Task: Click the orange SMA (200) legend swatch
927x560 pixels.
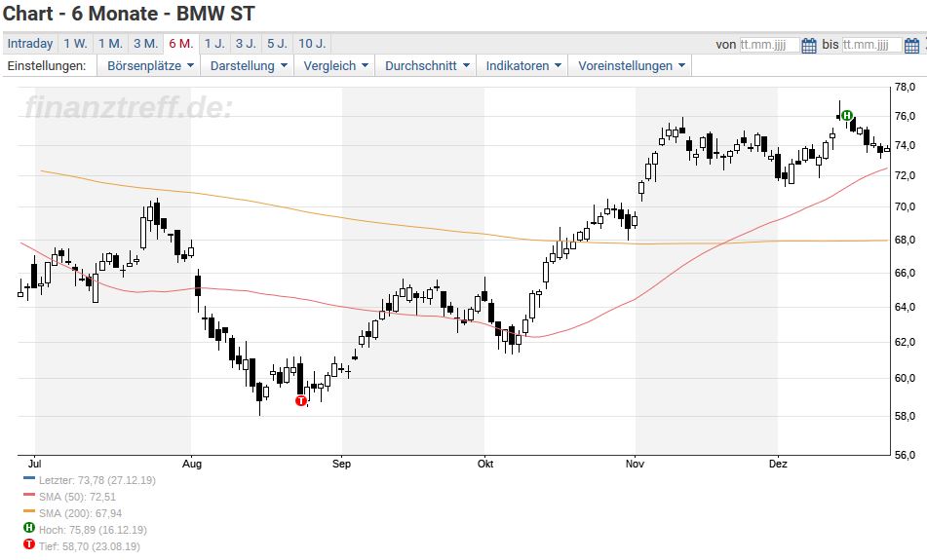Action: pos(29,511)
